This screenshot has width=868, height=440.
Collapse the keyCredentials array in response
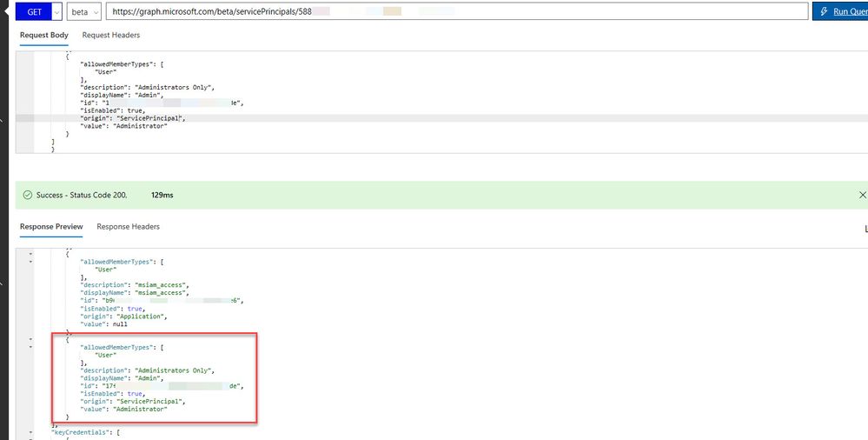30,432
